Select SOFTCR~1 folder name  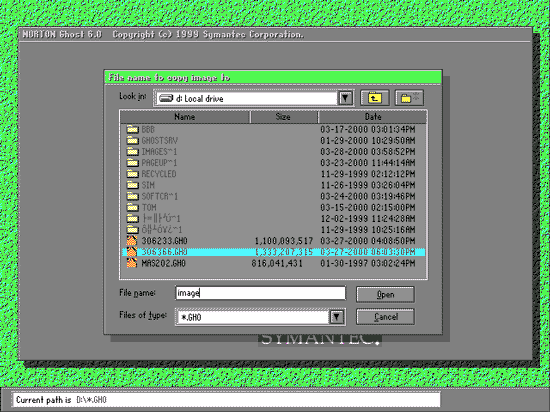click(x=160, y=196)
